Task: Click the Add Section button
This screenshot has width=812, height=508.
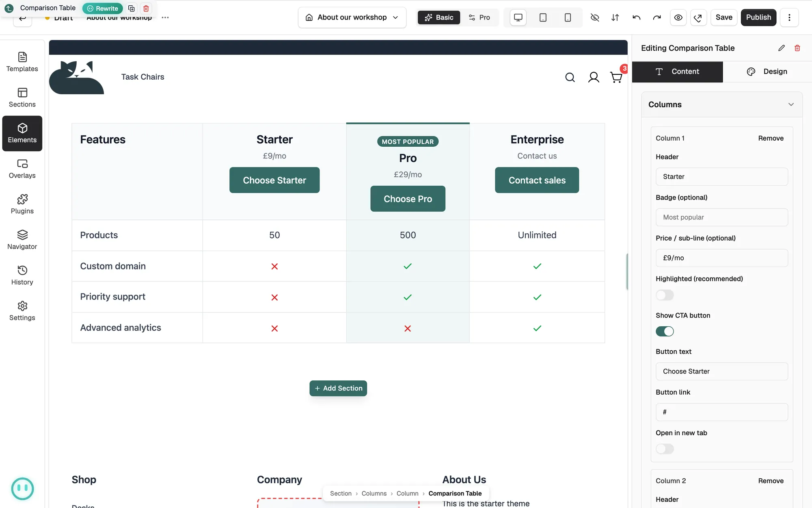Action: point(338,388)
